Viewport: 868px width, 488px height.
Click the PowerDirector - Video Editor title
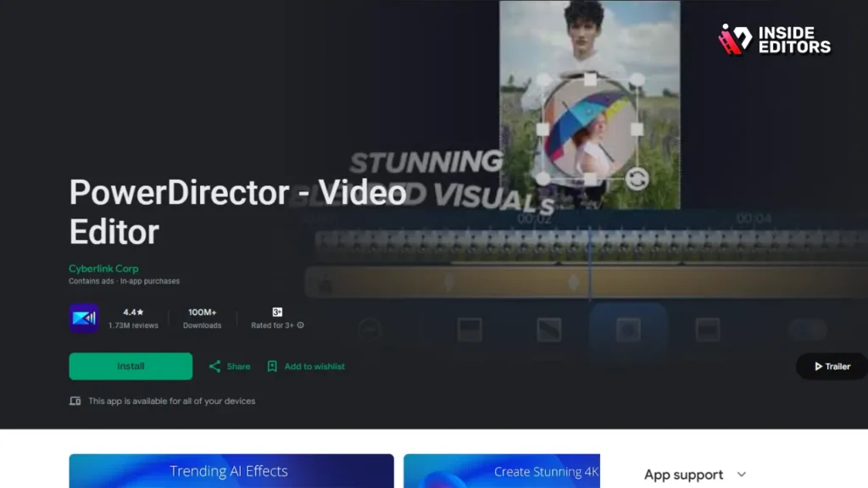click(x=237, y=212)
